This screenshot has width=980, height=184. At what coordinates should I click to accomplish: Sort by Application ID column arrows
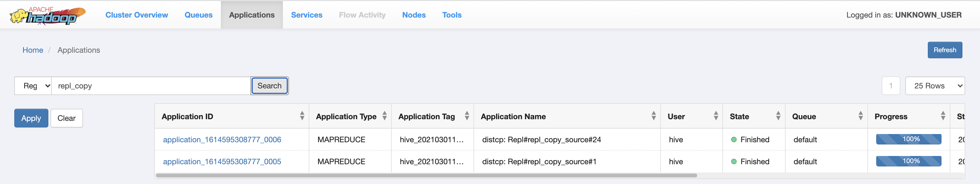click(x=302, y=116)
